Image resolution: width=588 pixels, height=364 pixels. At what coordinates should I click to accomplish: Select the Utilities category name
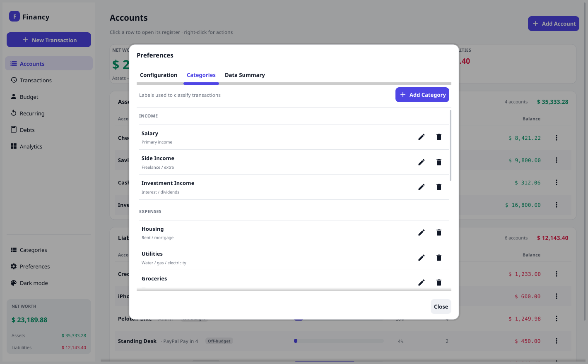[x=152, y=254]
